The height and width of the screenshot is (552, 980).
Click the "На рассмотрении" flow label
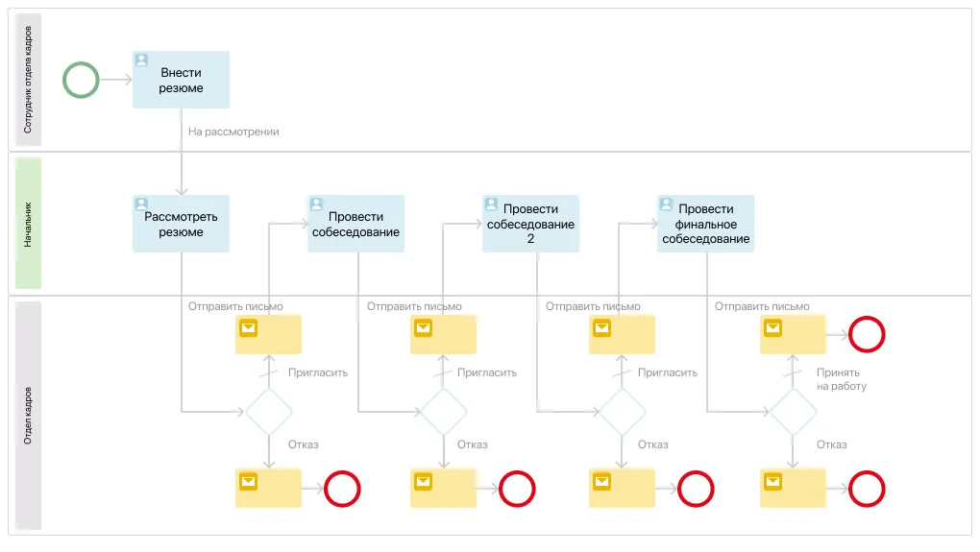click(x=233, y=132)
